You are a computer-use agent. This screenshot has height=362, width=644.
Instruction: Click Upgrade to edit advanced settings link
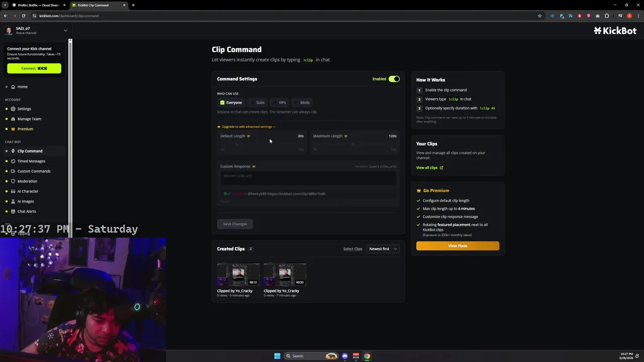coord(249,127)
